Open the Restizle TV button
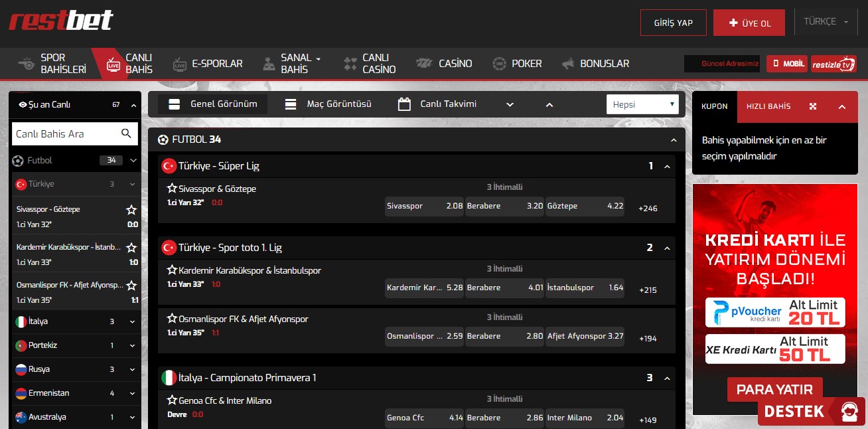The height and width of the screenshot is (429, 868). click(x=833, y=64)
